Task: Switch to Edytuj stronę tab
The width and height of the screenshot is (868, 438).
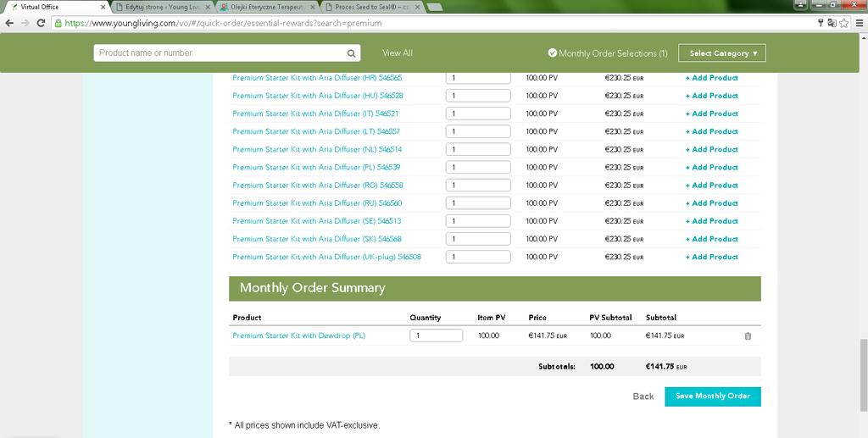Action: 162,7
